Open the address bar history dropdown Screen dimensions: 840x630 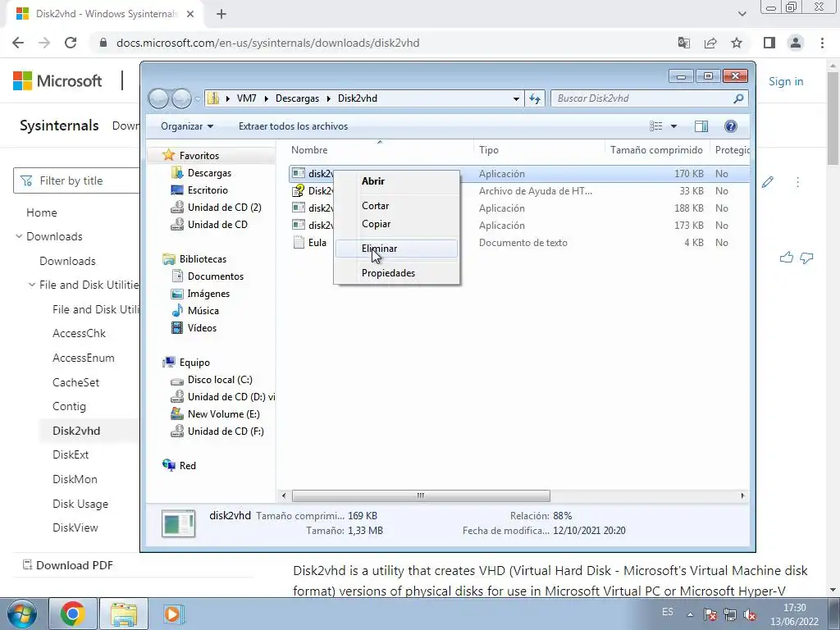[x=516, y=98]
